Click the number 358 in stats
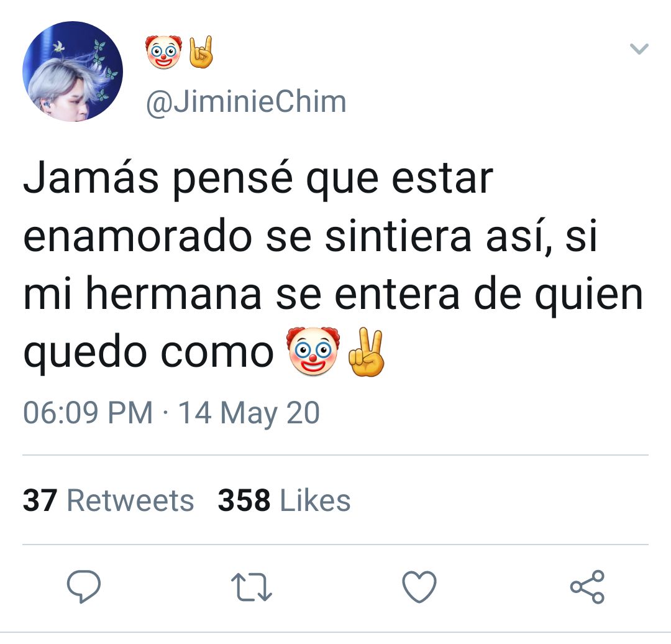The width and height of the screenshot is (671, 644). click(244, 500)
